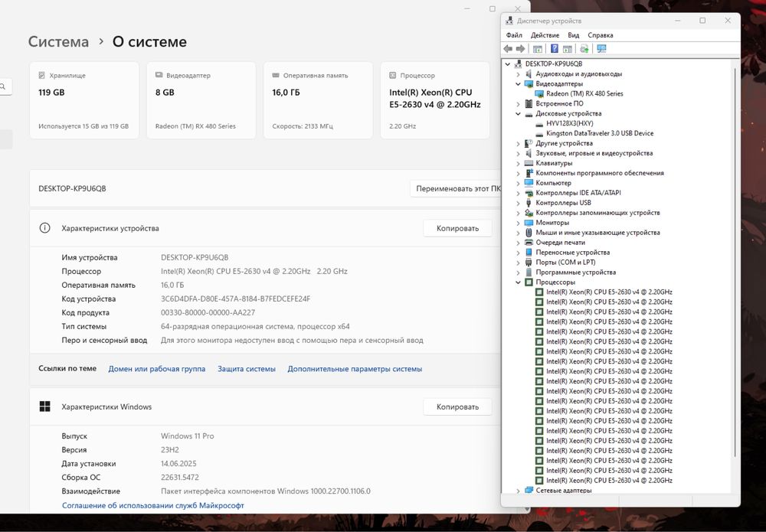Click the Процессоры category icon
This screenshot has height=532, width=766.
529,282
